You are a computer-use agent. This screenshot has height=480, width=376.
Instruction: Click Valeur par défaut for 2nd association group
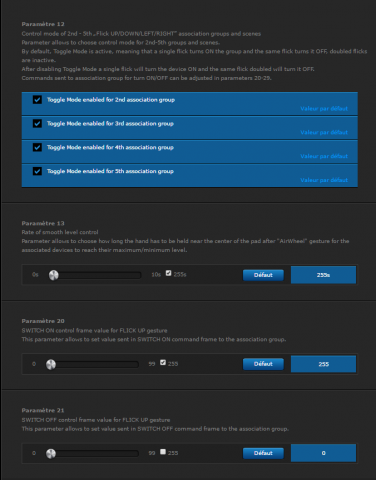tap(324, 109)
